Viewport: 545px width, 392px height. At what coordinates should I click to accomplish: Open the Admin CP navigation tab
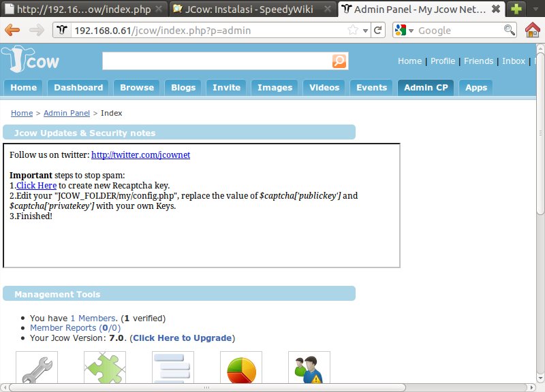point(426,88)
